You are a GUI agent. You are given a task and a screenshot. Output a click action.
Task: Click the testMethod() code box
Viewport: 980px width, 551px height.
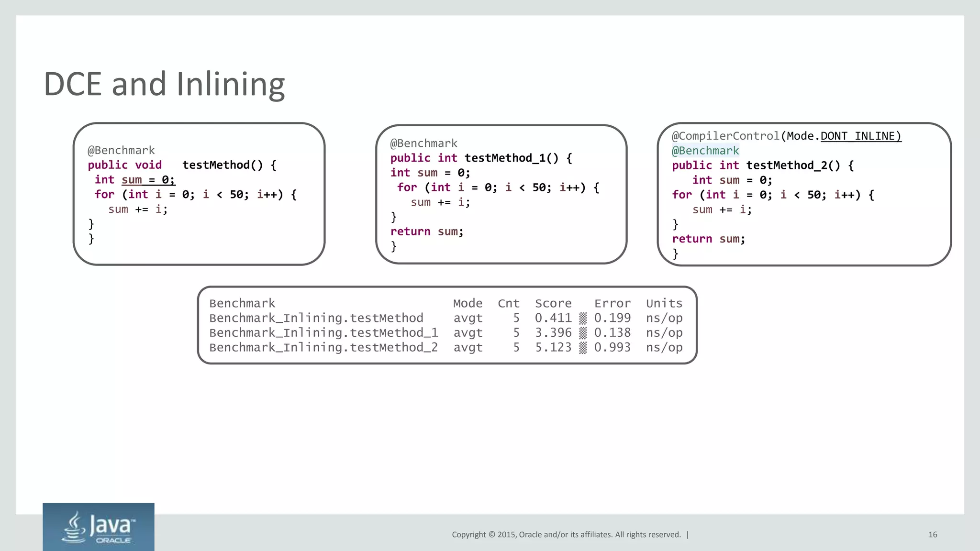(199, 194)
